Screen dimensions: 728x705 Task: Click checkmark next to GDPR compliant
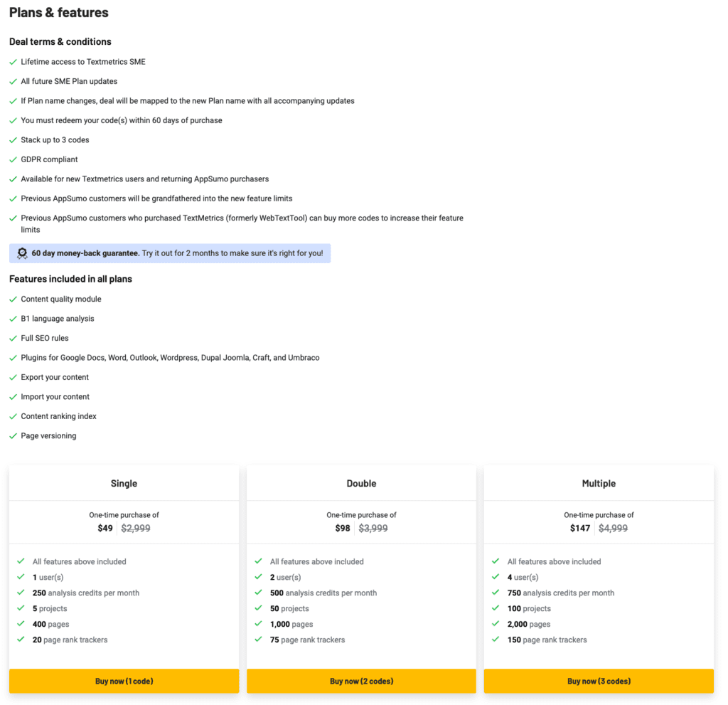(13, 159)
